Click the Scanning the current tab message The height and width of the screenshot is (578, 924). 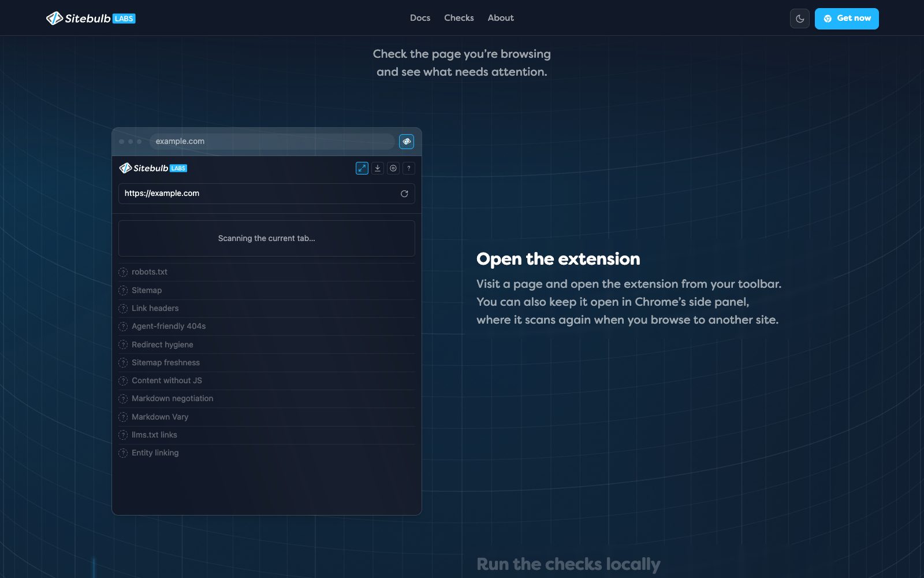click(x=267, y=238)
